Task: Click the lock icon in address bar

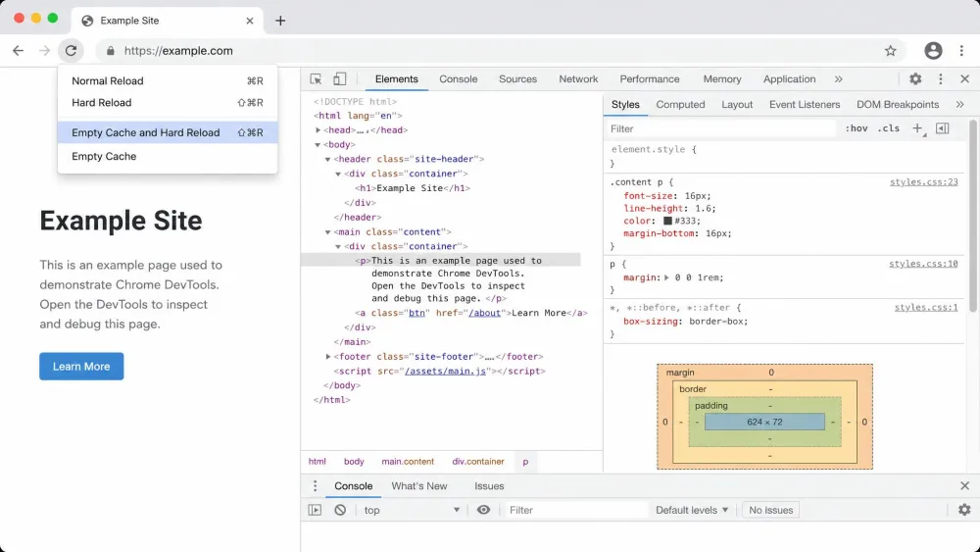Action: (111, 51)
